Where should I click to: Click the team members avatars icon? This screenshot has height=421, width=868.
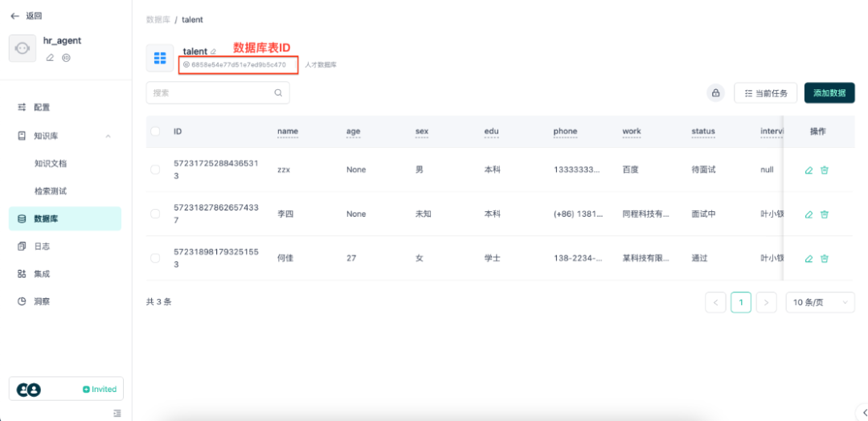28,390
